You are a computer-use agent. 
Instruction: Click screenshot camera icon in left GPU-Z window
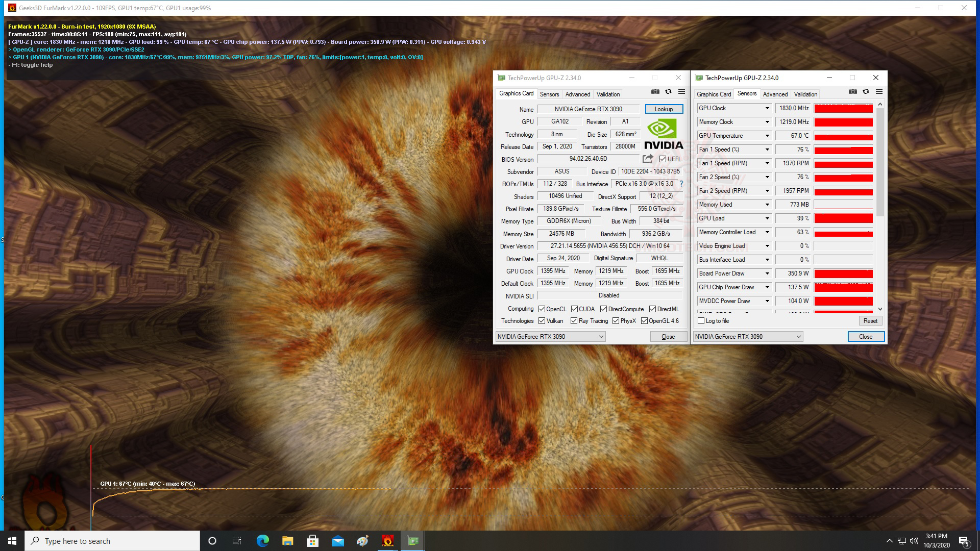pyautogui.click(x=655, y=91)
